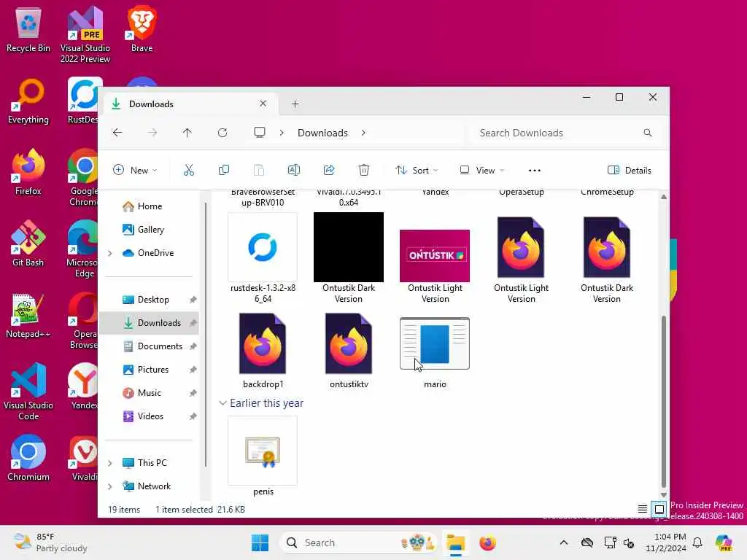The height and width of the screenshot is (560, 747).
Task: Click the Rename icon in toolbar
Action: point(294,170)
